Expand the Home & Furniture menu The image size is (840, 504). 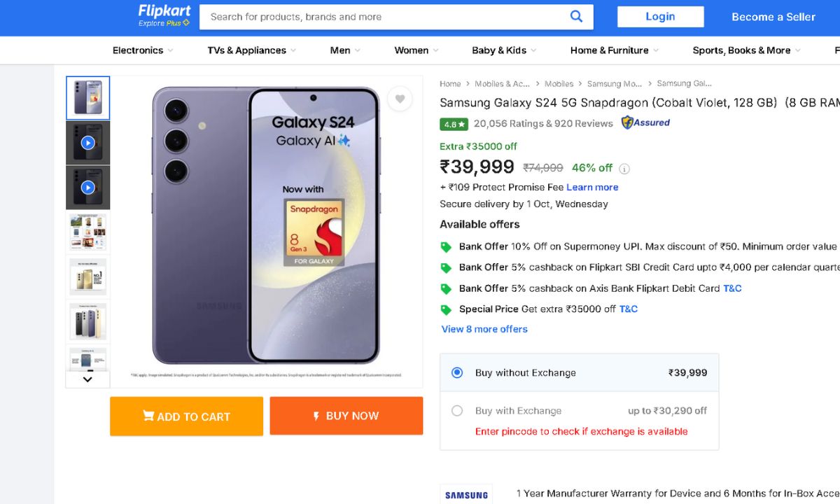tap(614, 50)
